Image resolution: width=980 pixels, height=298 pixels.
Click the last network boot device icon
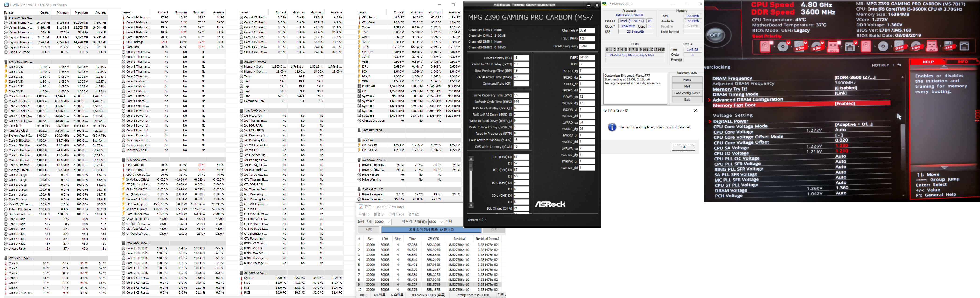click(x=964, y=47)
